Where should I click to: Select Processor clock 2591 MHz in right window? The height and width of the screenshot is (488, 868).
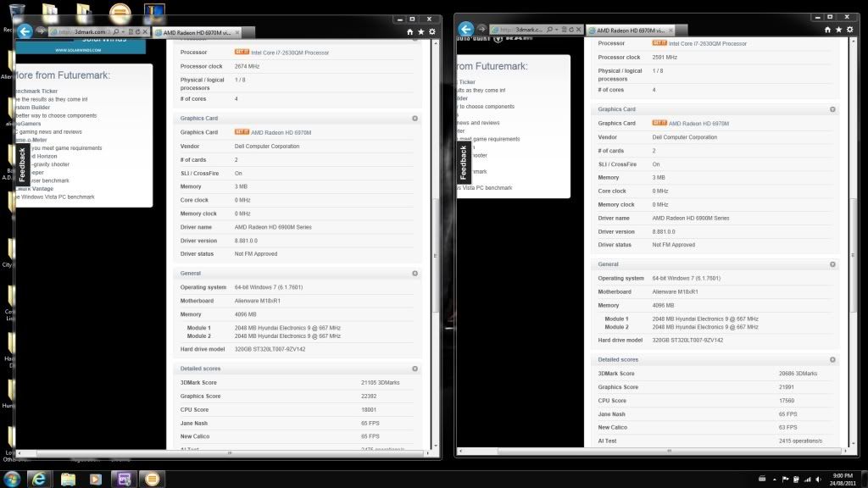tap(665, 58)
